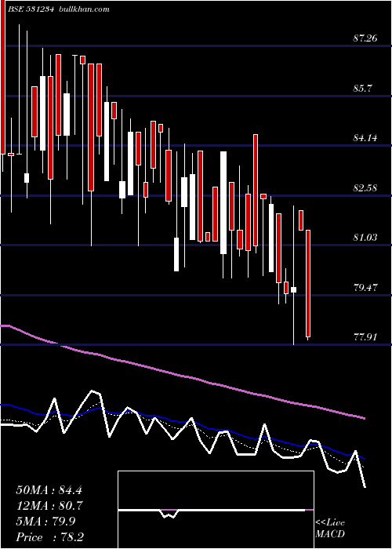Click inside the MACD indicator box
392x549 pixels.
tap(216, 510)
